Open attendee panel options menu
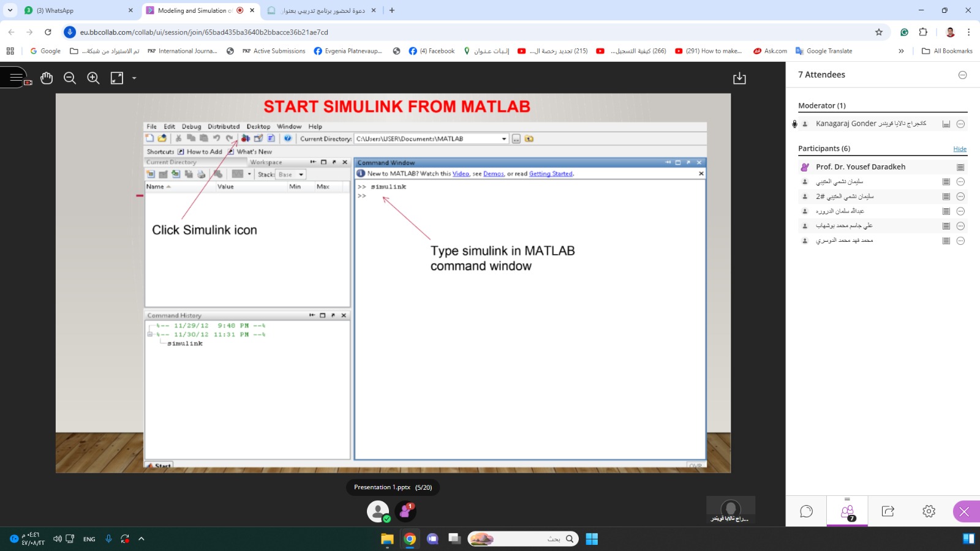Image resolution: width=980 pixels, height=551 pixels. point(962,75)
